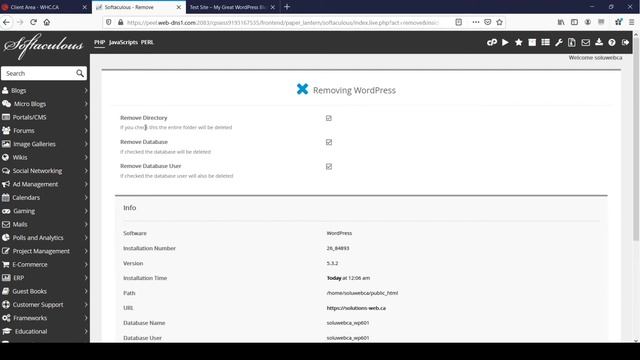Open the task list icon
Viewport: 640px width, 360px height.
click(x=545, y=42)
